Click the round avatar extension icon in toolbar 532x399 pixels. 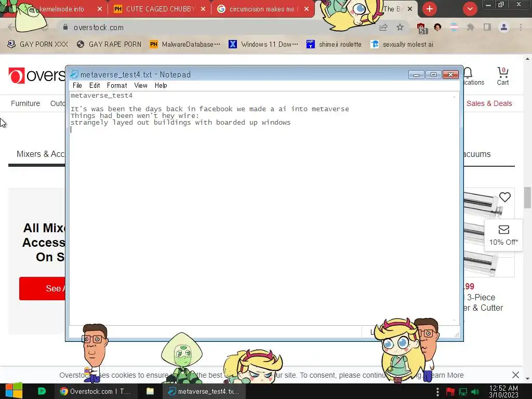point(437,27)
